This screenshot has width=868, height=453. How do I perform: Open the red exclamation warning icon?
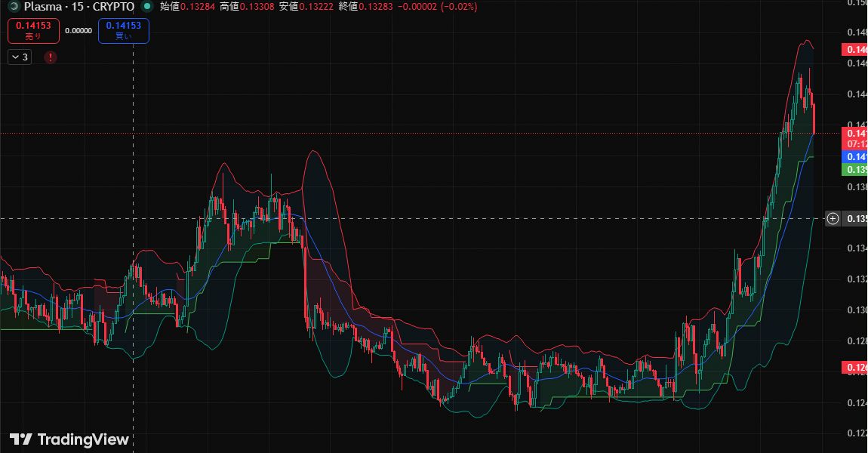pyautogui.click(x=51, y=57)
